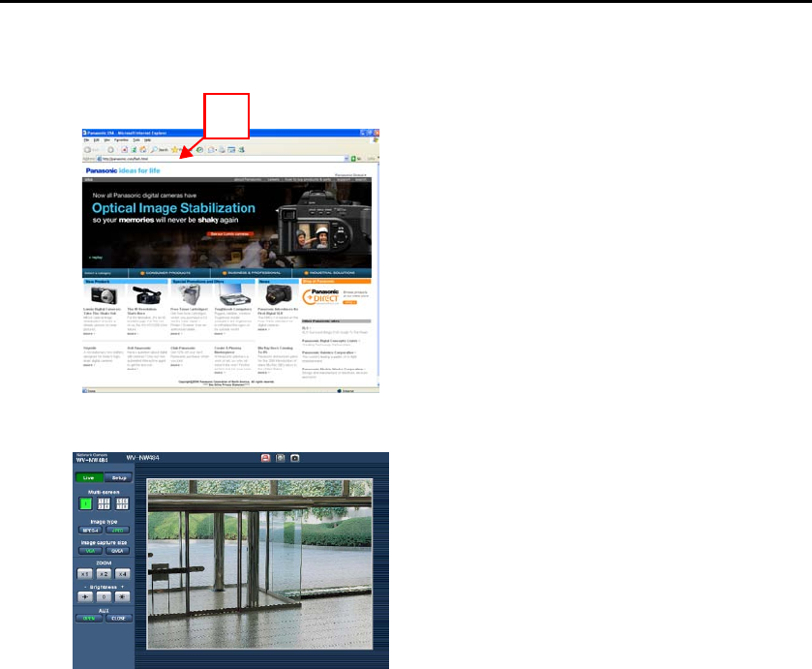Select 4-split cameras 5-8 multi-screen
This screenshot has width=812, height=669.
point(122,503)
